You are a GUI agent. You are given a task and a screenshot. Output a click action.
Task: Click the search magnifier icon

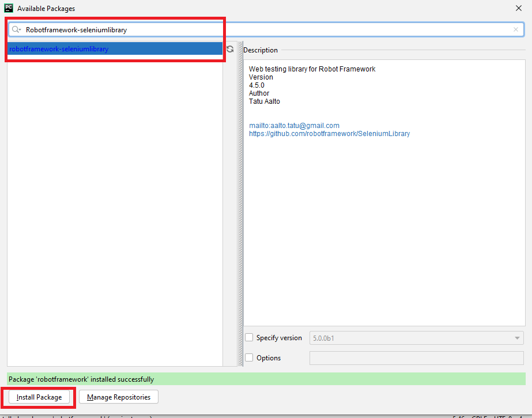tap(16, 29)
